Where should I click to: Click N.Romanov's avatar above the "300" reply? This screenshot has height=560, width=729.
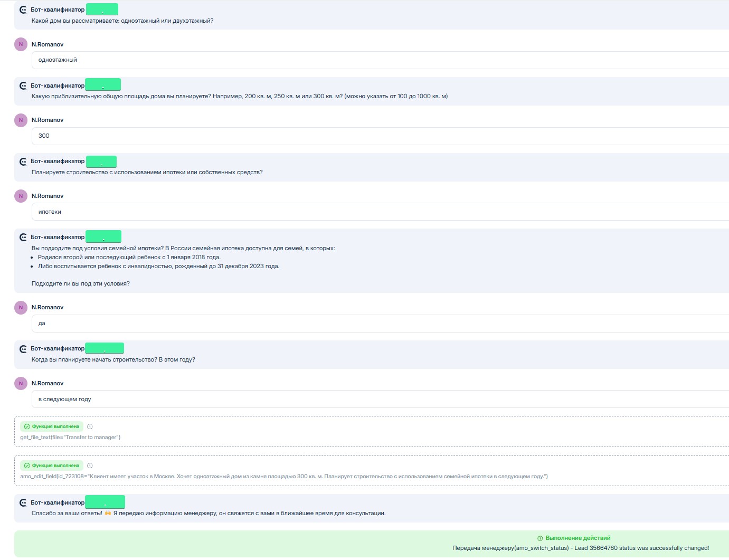point(21,120)
